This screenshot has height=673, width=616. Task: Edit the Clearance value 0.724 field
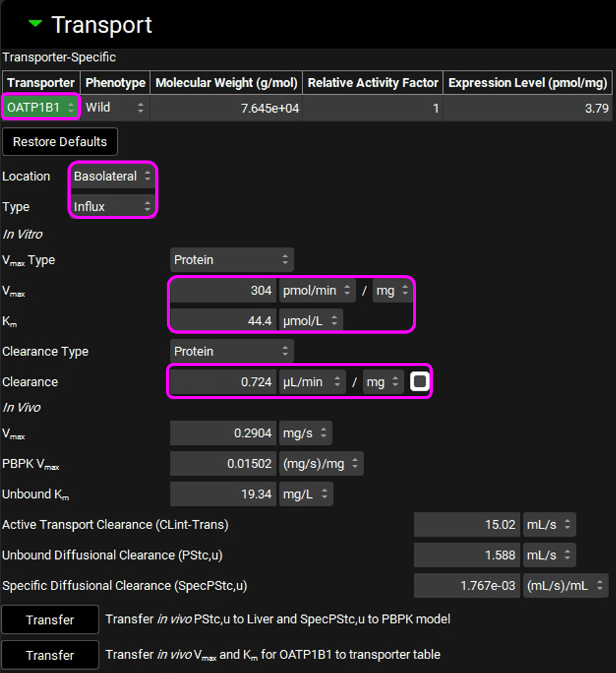coord(223,383)
